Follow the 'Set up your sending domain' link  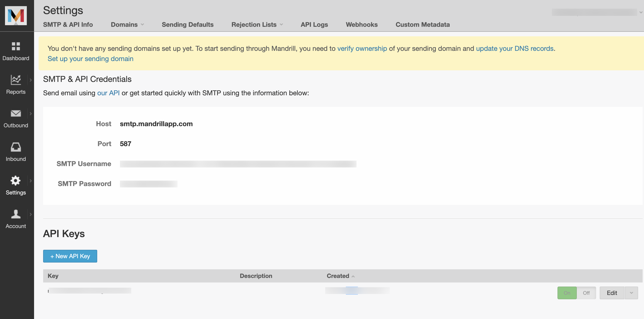90,59
